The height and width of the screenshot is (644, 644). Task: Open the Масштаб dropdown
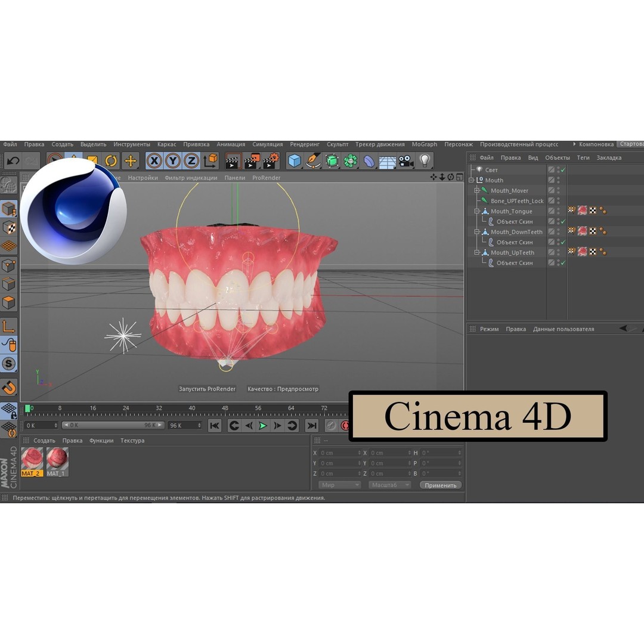coord(389,485)
